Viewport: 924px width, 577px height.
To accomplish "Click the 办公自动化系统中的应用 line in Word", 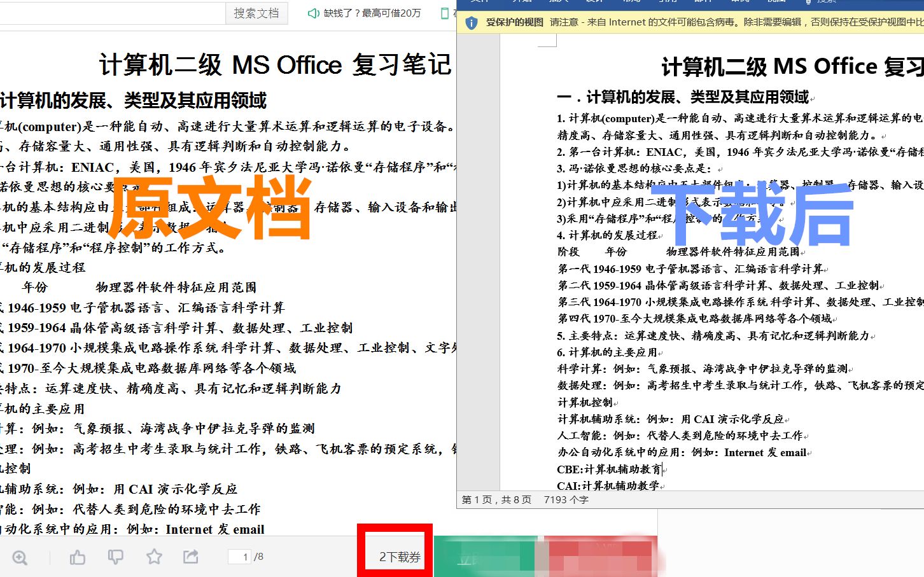I will 682,453.
